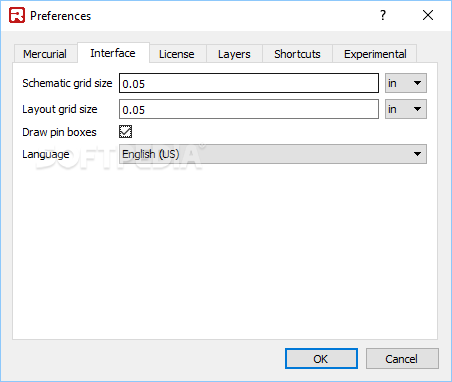Open the Schematic grid size unit dropdown
The height and width of the screenshot is (382, 452).
click(x=406, y=83)
